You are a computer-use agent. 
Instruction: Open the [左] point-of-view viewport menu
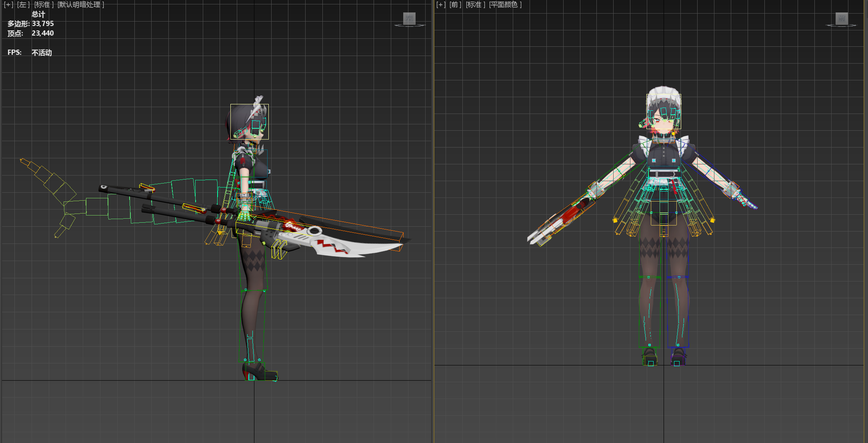(x=23, y=5)
